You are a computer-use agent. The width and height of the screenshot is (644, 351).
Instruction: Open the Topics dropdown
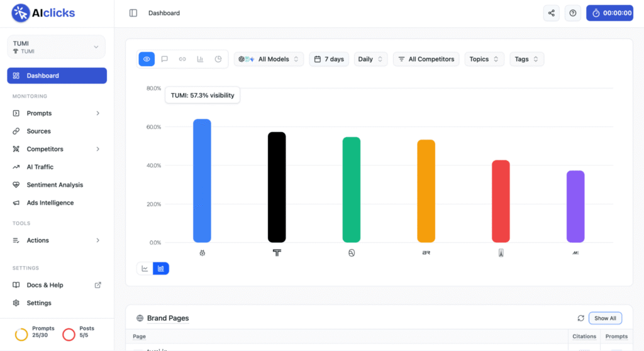click(484, 59)
